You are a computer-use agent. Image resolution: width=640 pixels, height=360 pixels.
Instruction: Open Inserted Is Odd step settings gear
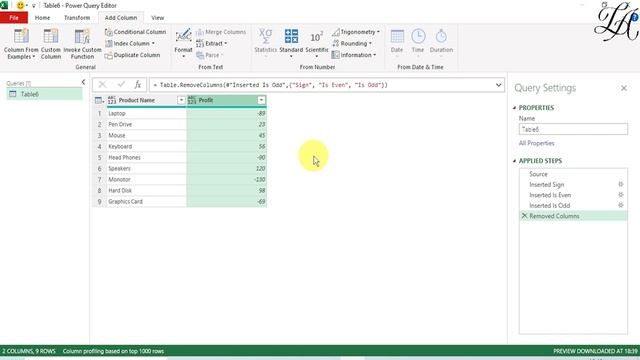pyautogui.click(x=620, y=205)
